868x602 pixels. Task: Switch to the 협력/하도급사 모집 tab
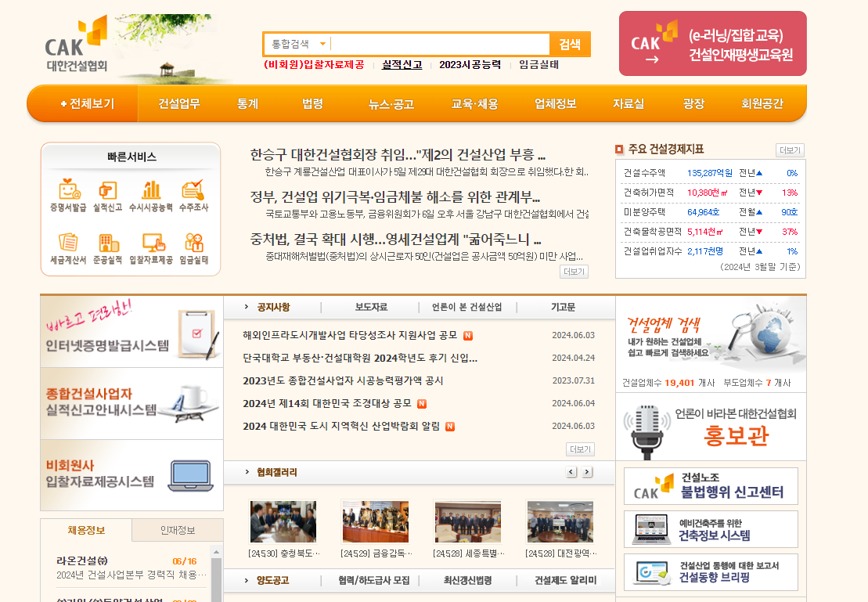point(373,580)
